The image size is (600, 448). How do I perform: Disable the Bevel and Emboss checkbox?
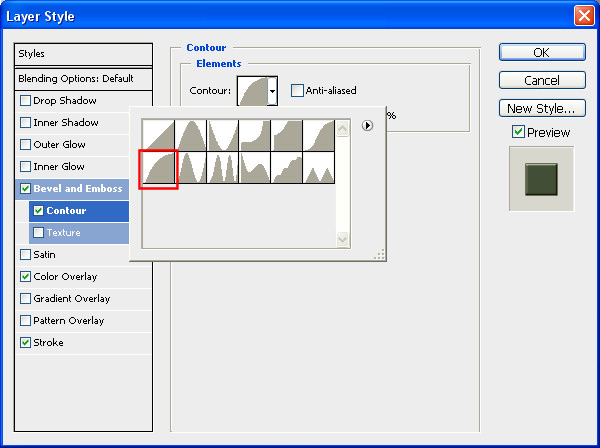(25, 189)
